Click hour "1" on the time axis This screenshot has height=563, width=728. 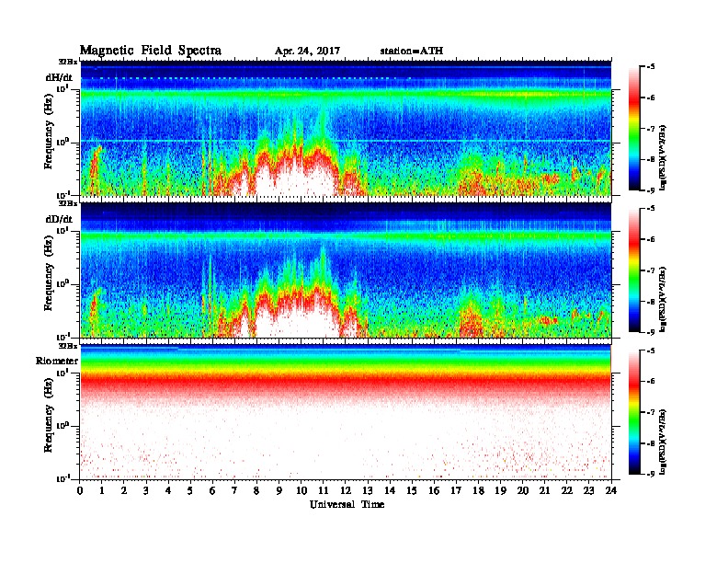tap(102, 491)
